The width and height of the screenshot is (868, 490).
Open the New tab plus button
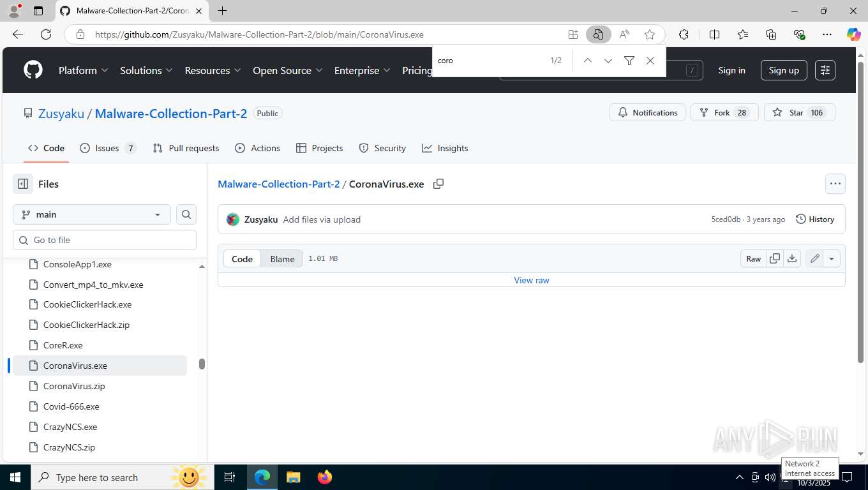tap(222, 11)
